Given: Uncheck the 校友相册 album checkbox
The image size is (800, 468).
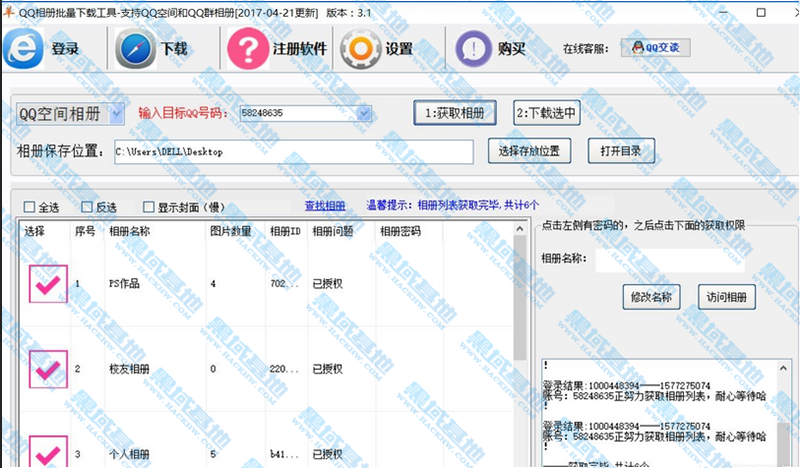Looking at the screenshot, I should (48, 369).
